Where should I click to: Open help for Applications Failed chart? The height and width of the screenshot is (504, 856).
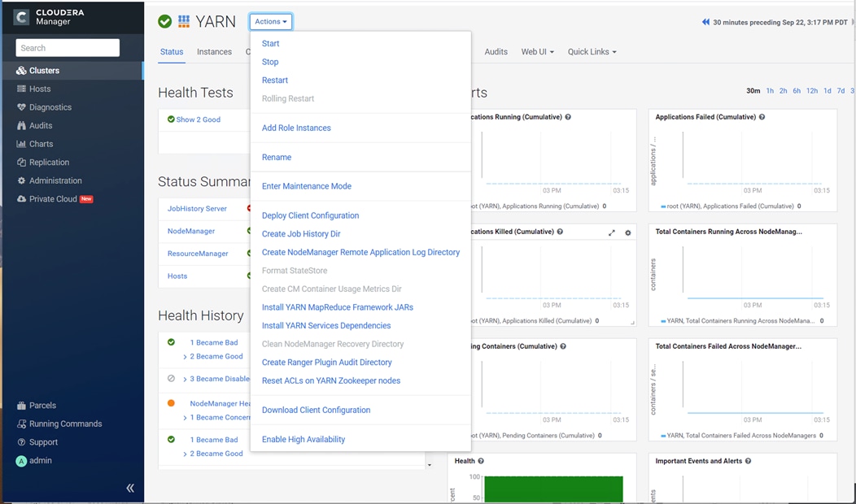click(x=762, y=117)
